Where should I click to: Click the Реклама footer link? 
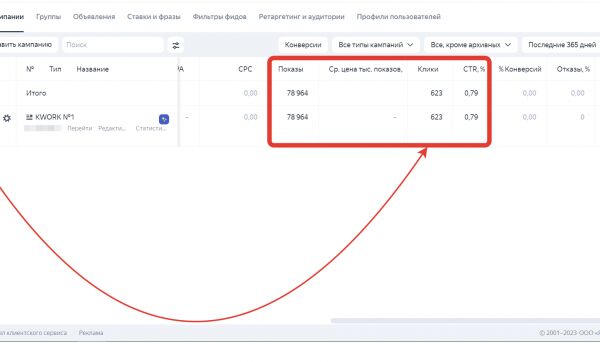click(91, 333)
